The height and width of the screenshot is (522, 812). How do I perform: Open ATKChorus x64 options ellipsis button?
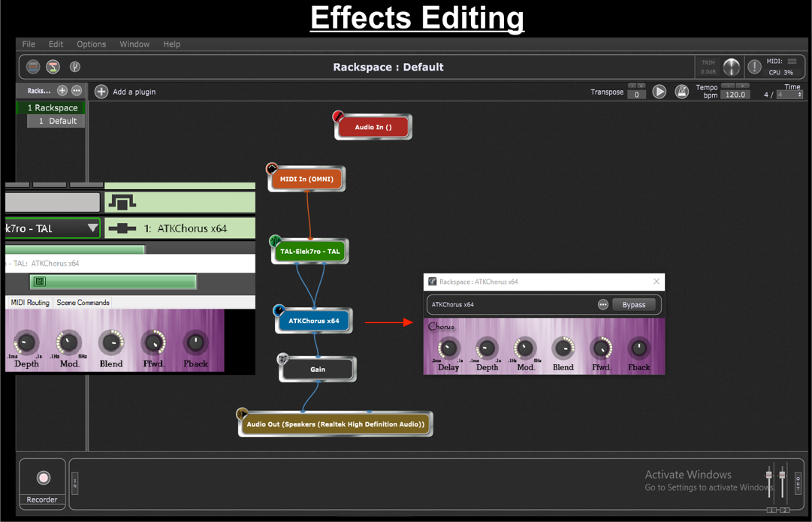click(602, 304)
